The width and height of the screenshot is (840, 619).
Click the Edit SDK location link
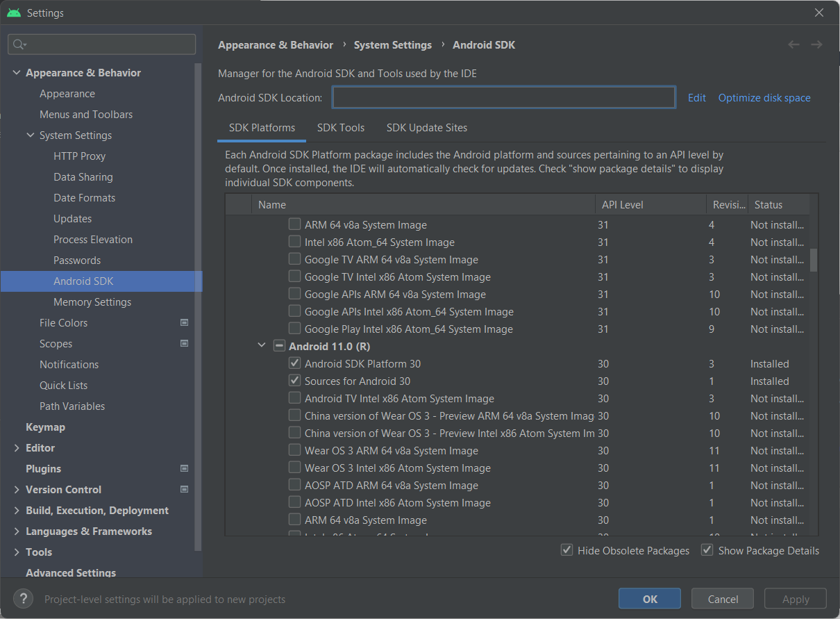pos(696,97)
